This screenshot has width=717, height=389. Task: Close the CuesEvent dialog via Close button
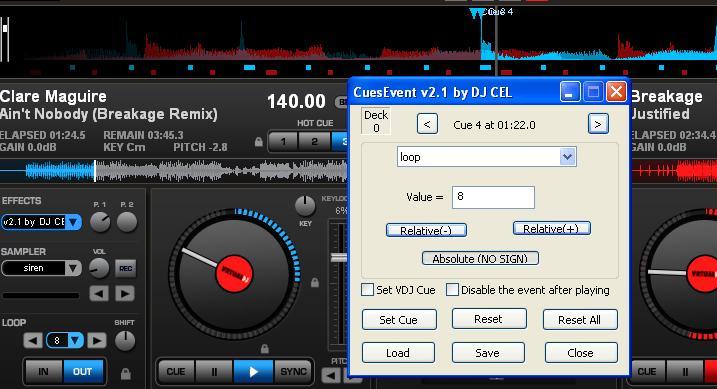(x=581, y=352)
